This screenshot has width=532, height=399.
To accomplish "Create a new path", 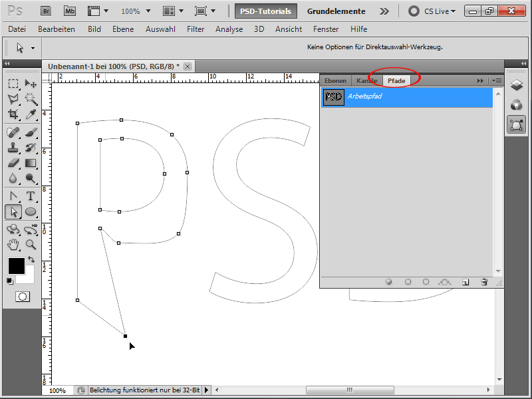I will 465,282.
